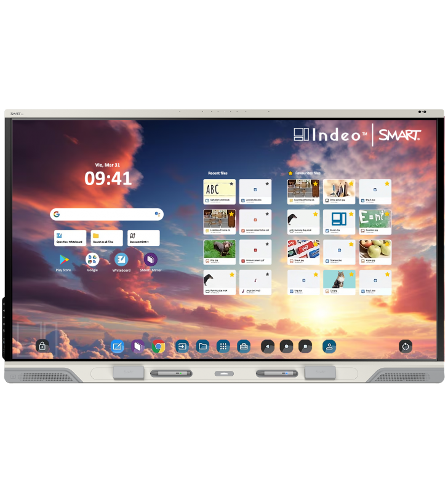Unstar Music.doc in Favourites files

[x=351, y=214]
